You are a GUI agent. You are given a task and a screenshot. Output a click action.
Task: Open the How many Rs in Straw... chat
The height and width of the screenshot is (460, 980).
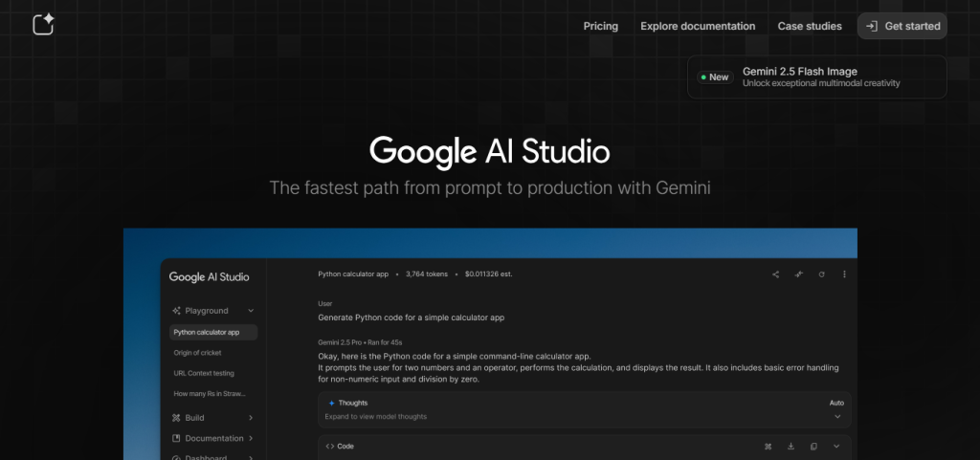[210, 394]
